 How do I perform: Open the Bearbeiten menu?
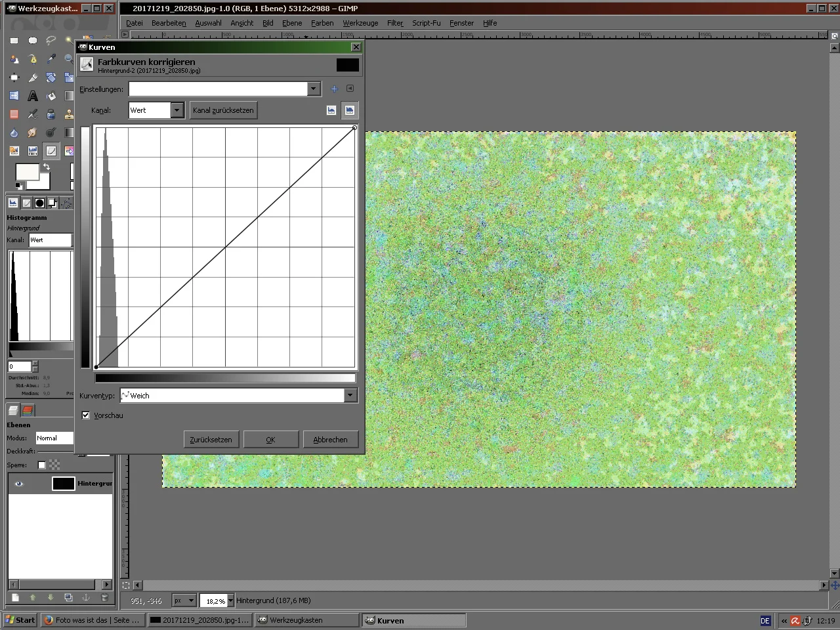tap(169, 23)
